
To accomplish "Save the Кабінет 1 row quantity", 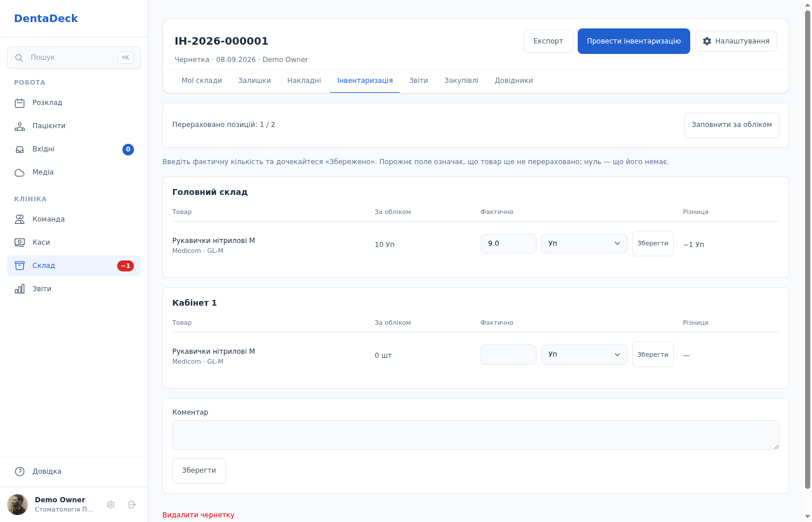I will 653,354.
